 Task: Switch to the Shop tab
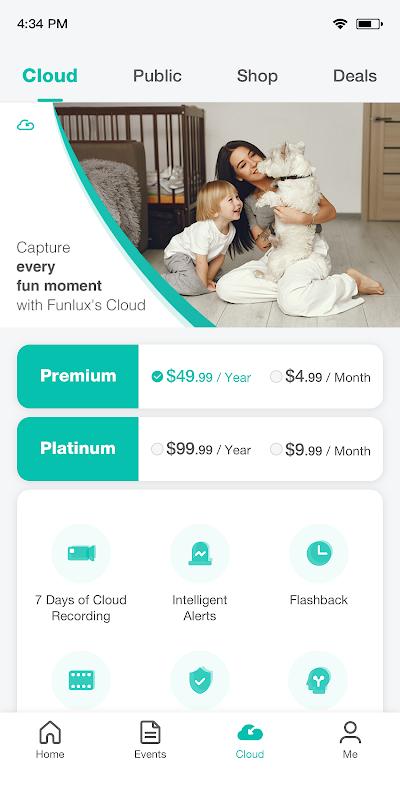(257, 76)
